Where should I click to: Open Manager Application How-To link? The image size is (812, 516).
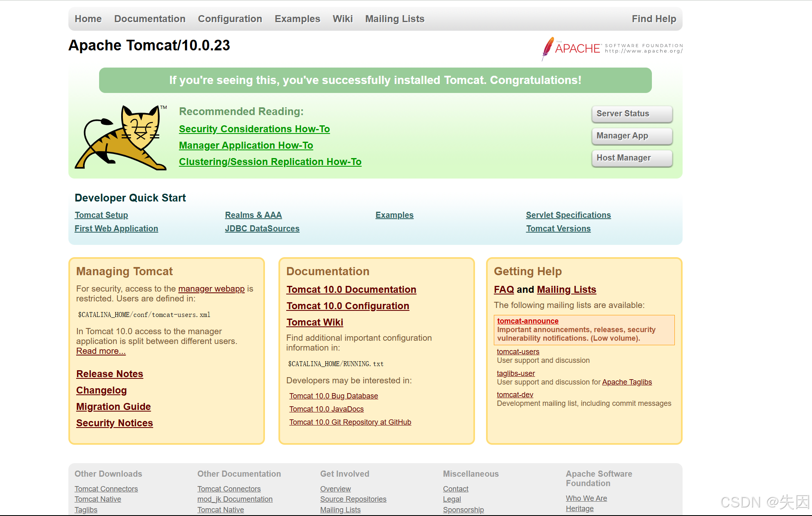click(x=246, y=145)
